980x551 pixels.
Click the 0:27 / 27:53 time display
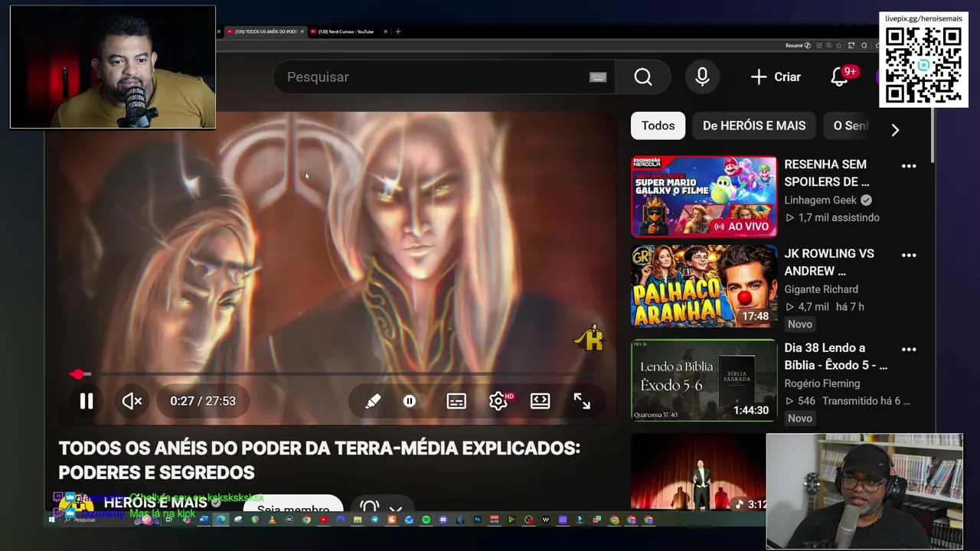[x=203, y=401]
